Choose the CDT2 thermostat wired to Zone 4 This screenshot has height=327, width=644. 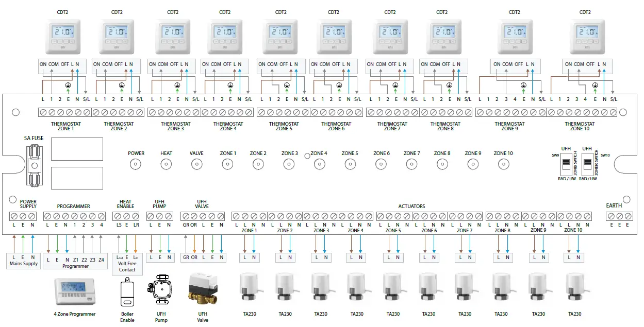coord(225,37)
